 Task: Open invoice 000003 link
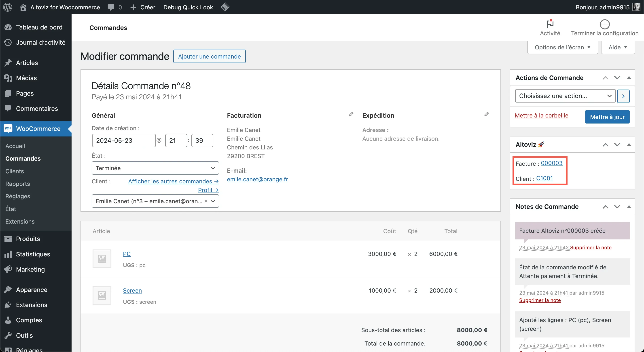(552, 163)
